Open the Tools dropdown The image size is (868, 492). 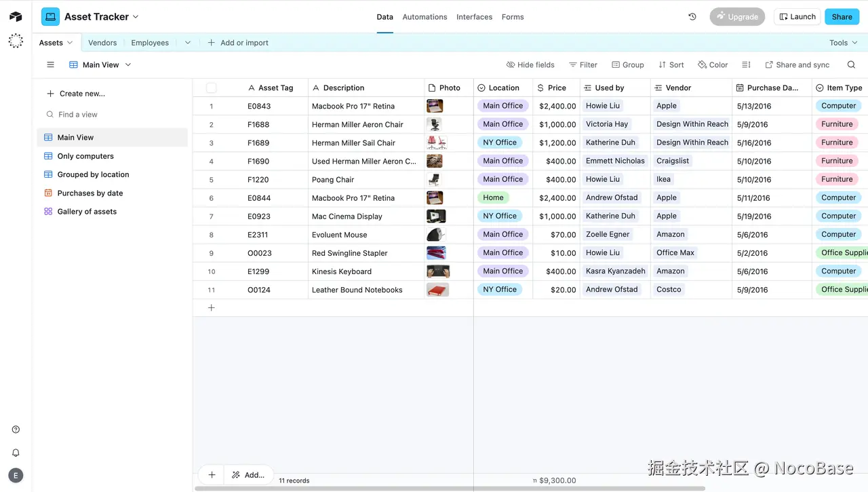click(x=843, y=43)
